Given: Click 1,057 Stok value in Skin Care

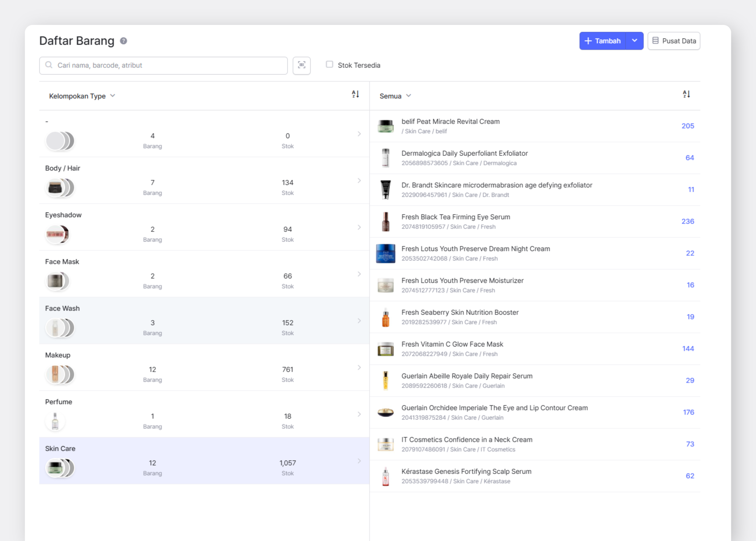Looking at the screenshot, I should click(288, 463).
